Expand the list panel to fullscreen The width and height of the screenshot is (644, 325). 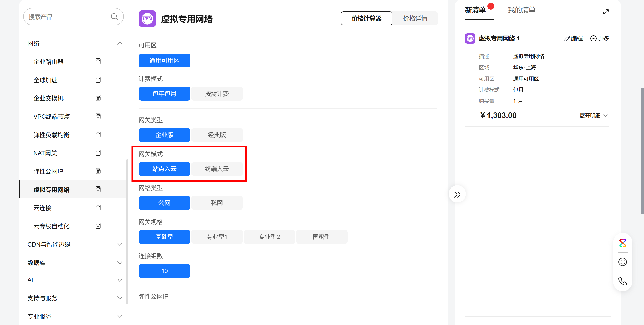[x=606, y=12]
